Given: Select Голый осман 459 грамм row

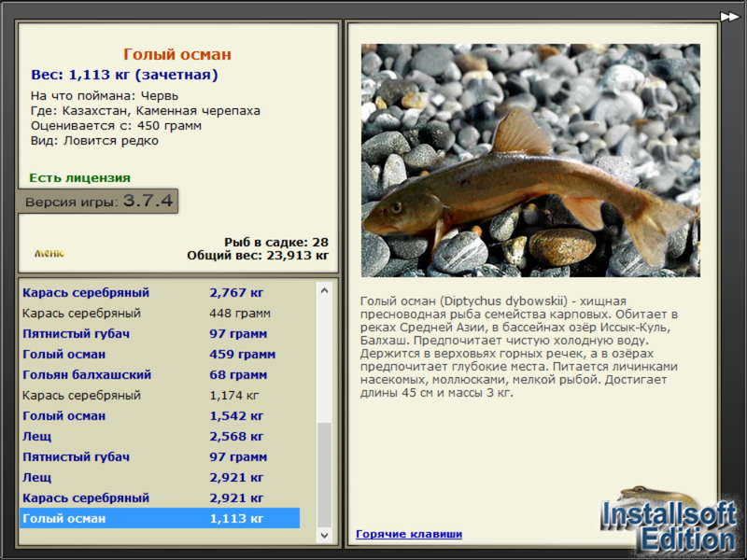Looking at the screenshot, I should pyautogui.click(x=160, y=354).
